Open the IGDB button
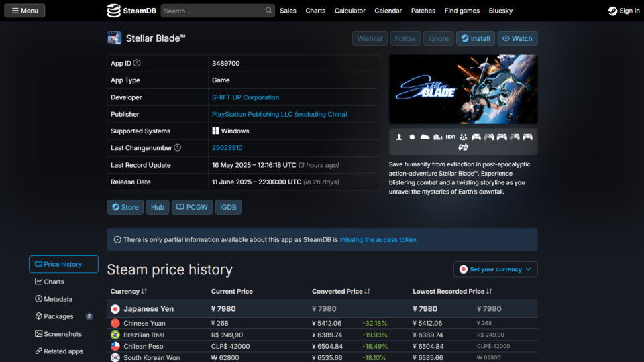 228,207
